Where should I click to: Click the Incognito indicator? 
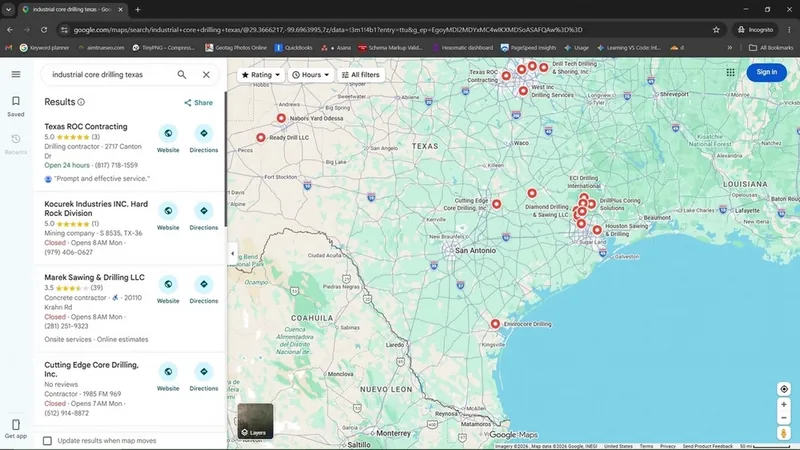tap(756, 30)
